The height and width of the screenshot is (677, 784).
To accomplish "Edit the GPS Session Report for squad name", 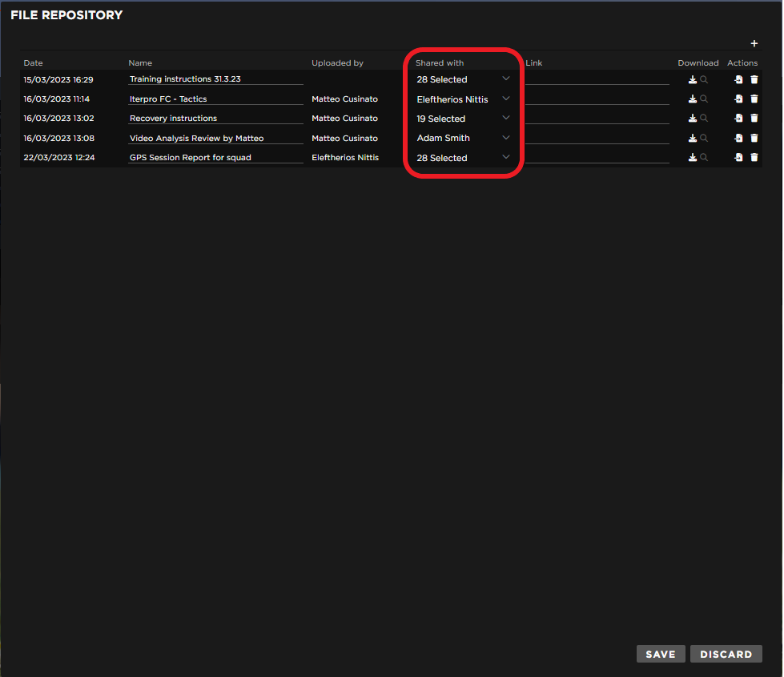I will click(x=215, y=158).
